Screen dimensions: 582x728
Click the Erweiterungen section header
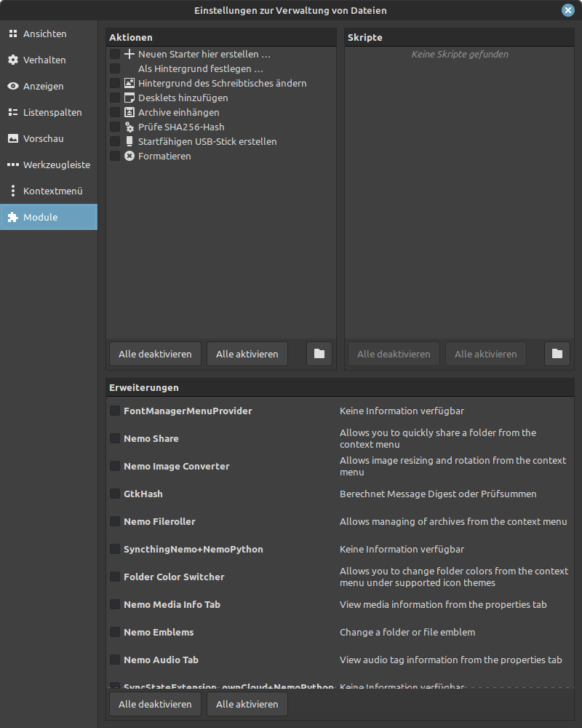pos(340,387)
